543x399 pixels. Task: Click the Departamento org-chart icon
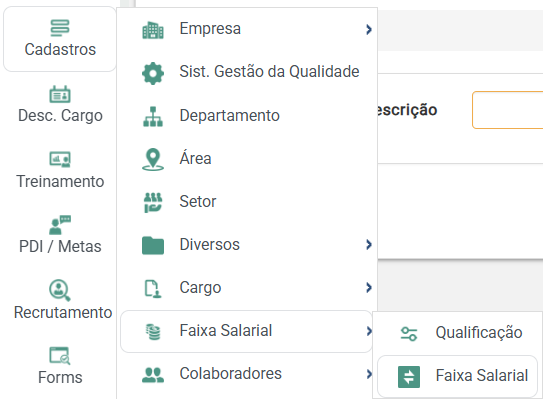click(x=153, y=116)
